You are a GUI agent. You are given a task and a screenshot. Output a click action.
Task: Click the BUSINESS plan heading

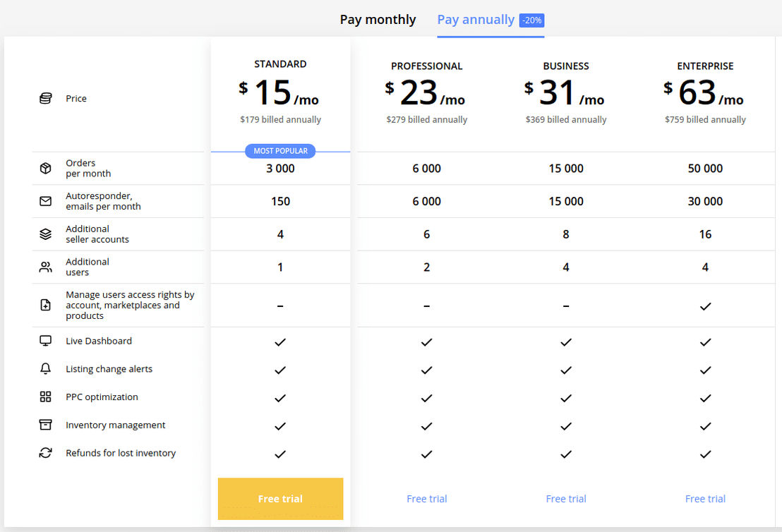point(566,66)
